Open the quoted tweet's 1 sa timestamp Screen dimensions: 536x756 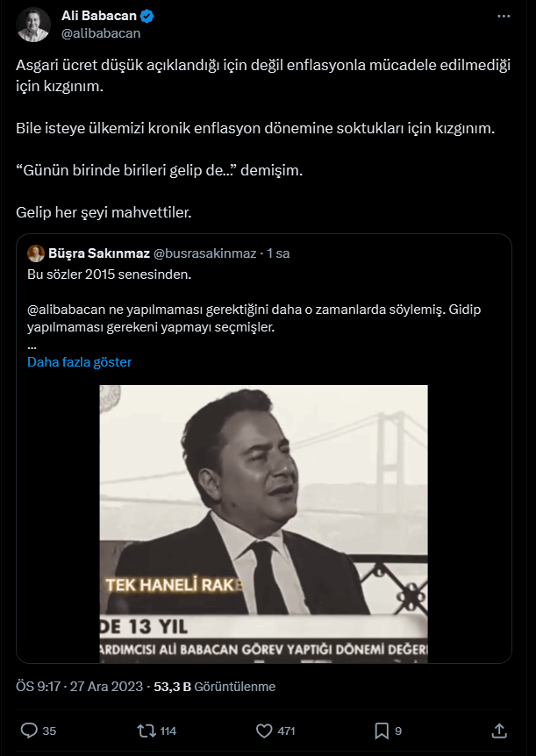coord(278,253)
